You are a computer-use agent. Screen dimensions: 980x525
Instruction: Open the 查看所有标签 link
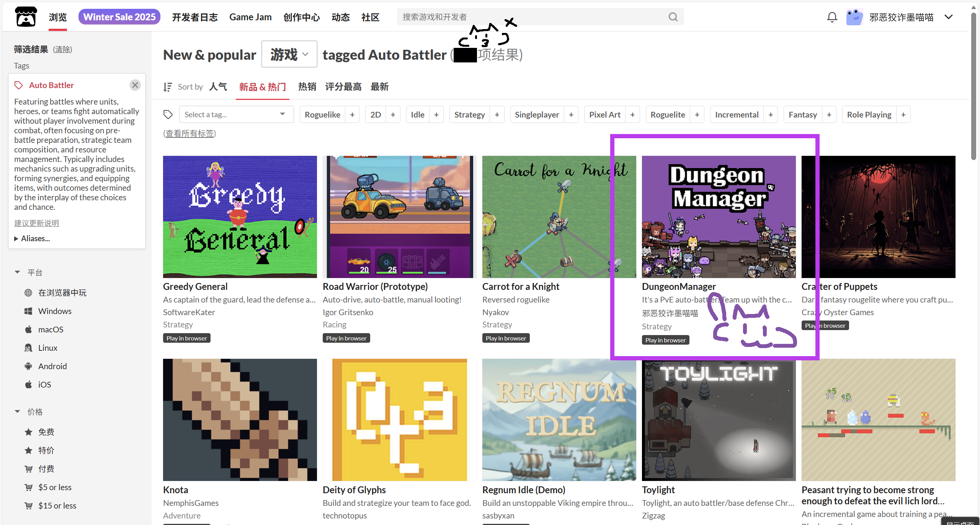click(x=189, y=133)
